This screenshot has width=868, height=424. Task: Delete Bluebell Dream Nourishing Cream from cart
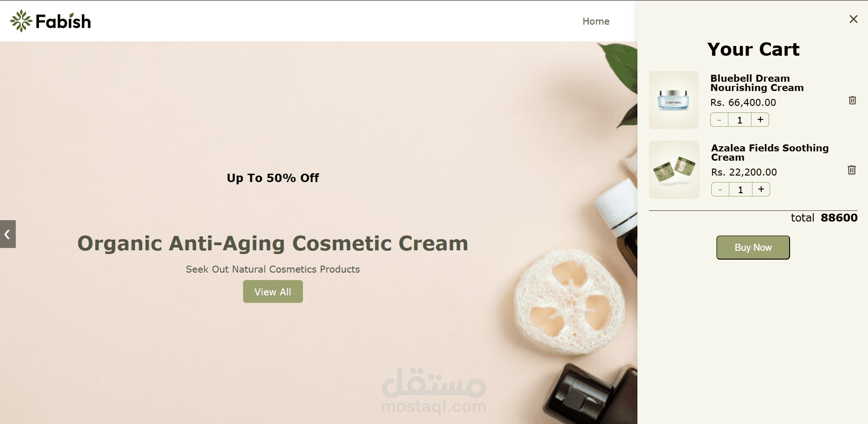pos(852,100)
